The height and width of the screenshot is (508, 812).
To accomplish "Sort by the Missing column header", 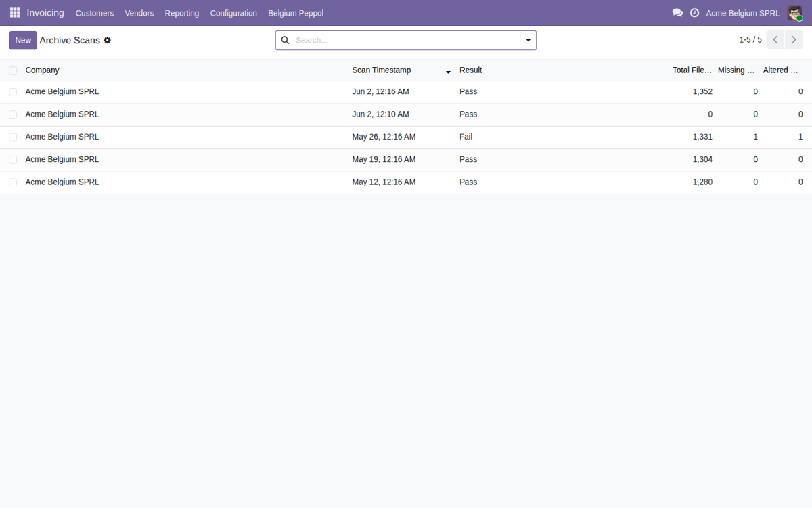I will [738, 70].
